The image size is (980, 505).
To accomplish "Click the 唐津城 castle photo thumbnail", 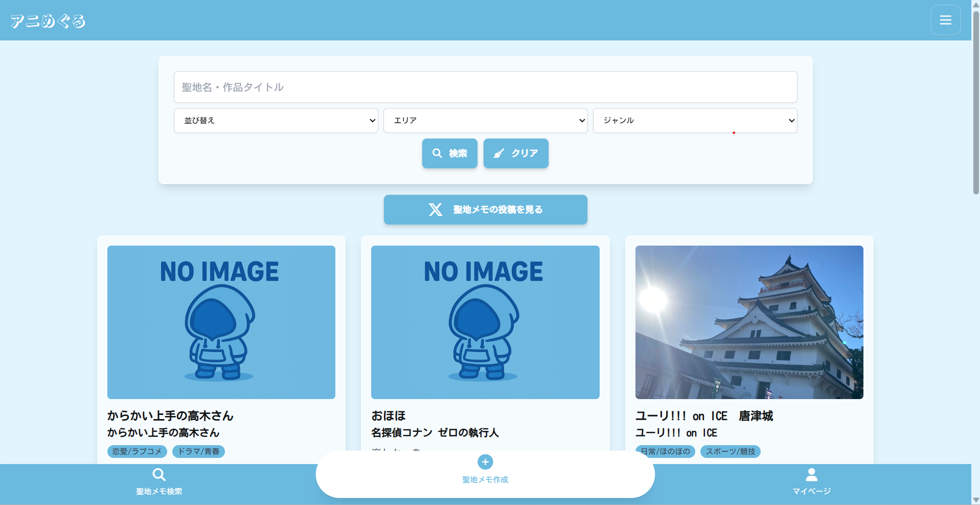I will (748, 322).
